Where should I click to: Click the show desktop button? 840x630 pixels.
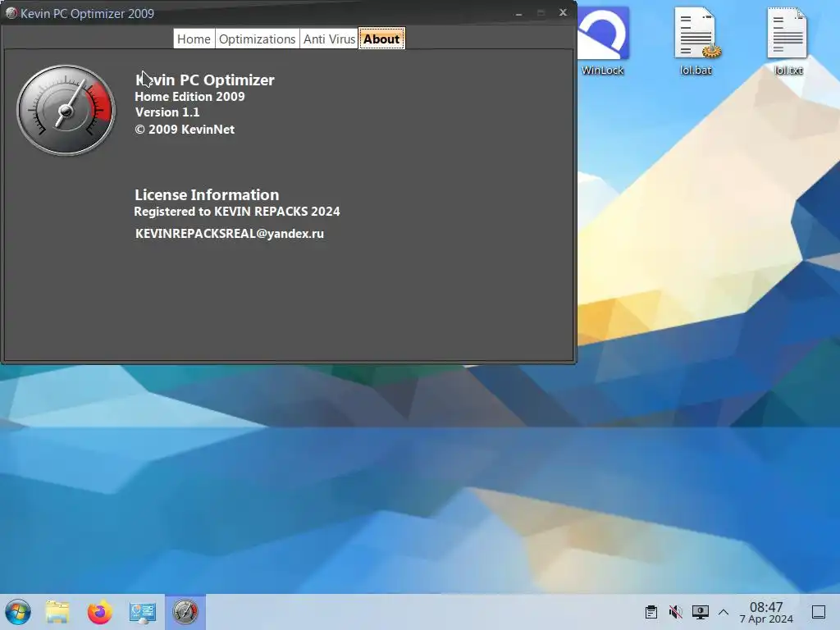pyautogui.click(x=819, y=612)
